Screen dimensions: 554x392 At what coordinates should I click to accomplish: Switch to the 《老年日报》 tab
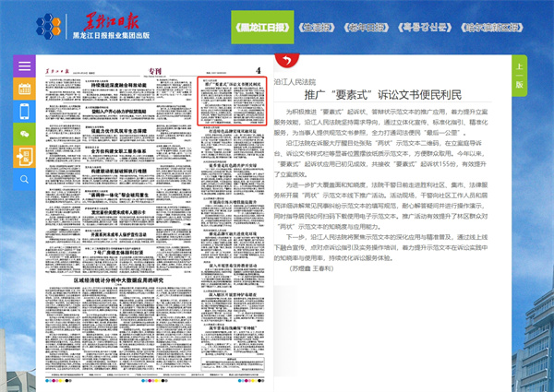coord(367,28)
